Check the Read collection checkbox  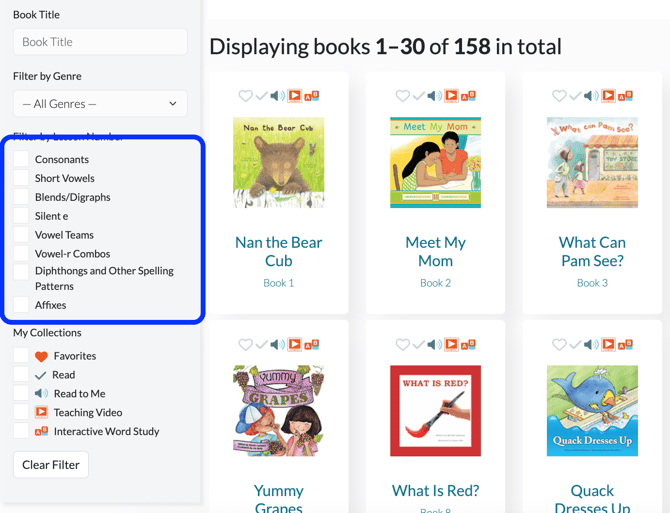[21, 374]
